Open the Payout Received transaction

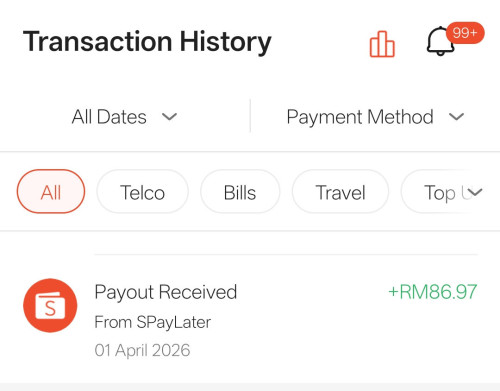click(x=250, y=320)
